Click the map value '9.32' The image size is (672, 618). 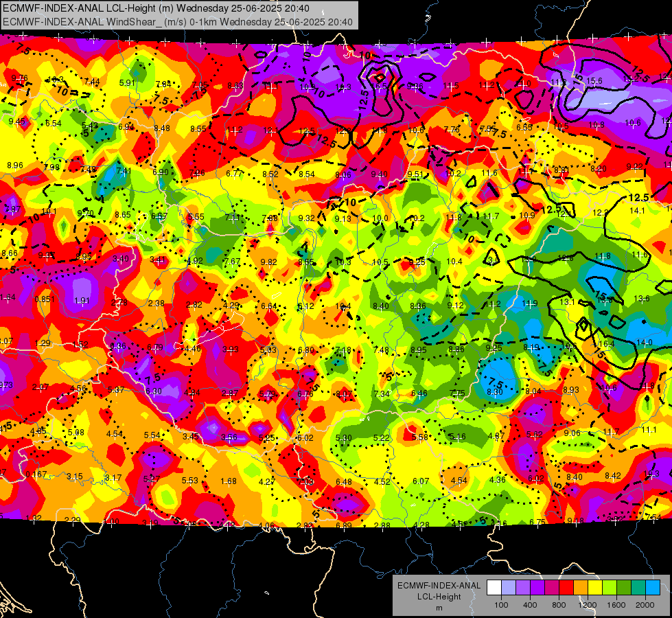coord(306,218)
